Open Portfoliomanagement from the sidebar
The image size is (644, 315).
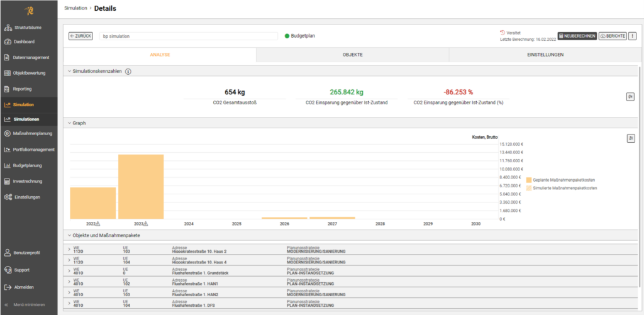(34, 150)
